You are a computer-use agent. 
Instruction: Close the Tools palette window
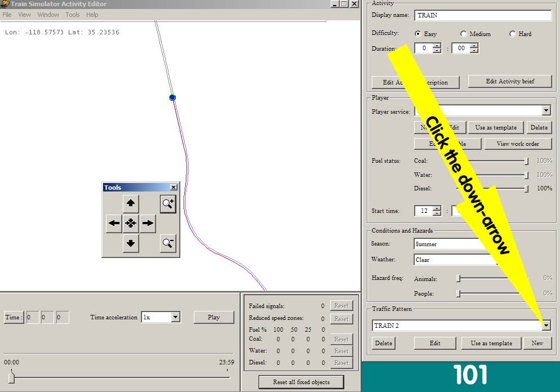point(174,187)
